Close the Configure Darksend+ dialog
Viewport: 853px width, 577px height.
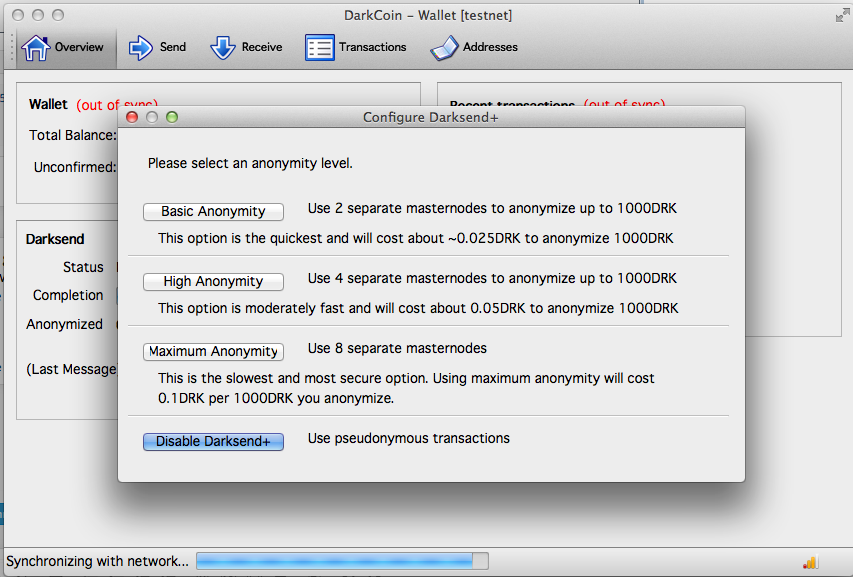click(x=132, y=117)
